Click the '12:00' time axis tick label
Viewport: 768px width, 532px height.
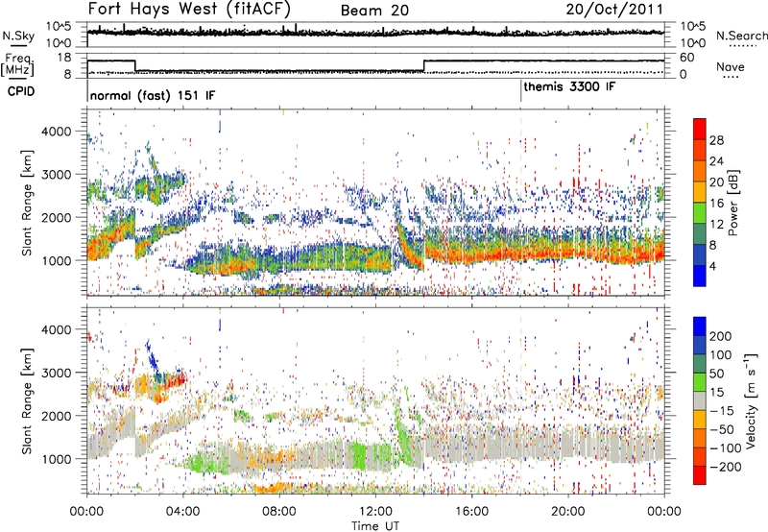(x=374, y=512)
